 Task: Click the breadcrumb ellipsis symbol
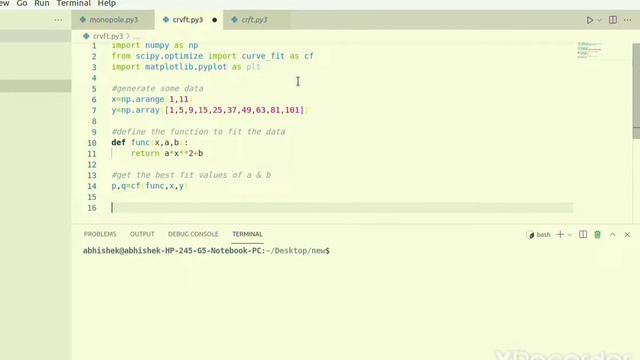(x=136, y=36)
